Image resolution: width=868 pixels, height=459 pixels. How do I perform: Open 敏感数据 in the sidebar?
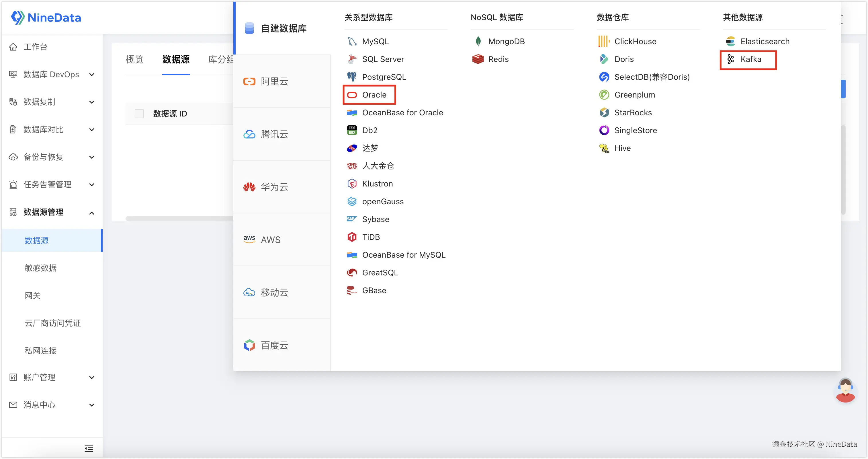tap(40, 268)
